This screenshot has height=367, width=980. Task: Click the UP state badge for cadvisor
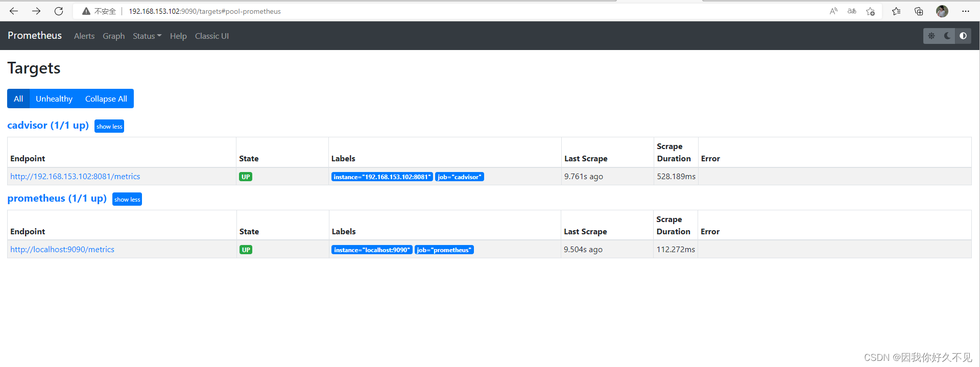coord(246,177)
